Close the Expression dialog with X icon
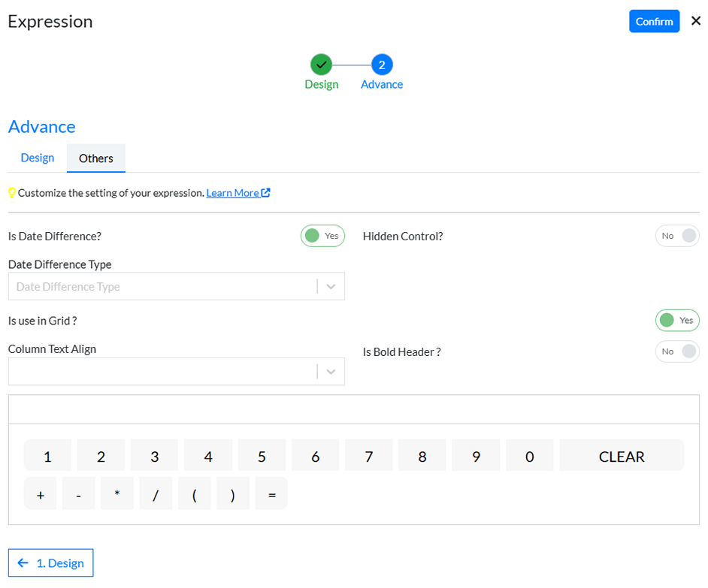This screenshot has width=708, height=588. (x=695, y=21)
